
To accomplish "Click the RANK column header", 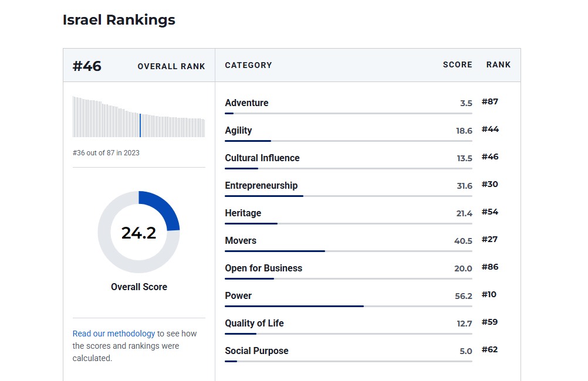I will tap(498, 65).
